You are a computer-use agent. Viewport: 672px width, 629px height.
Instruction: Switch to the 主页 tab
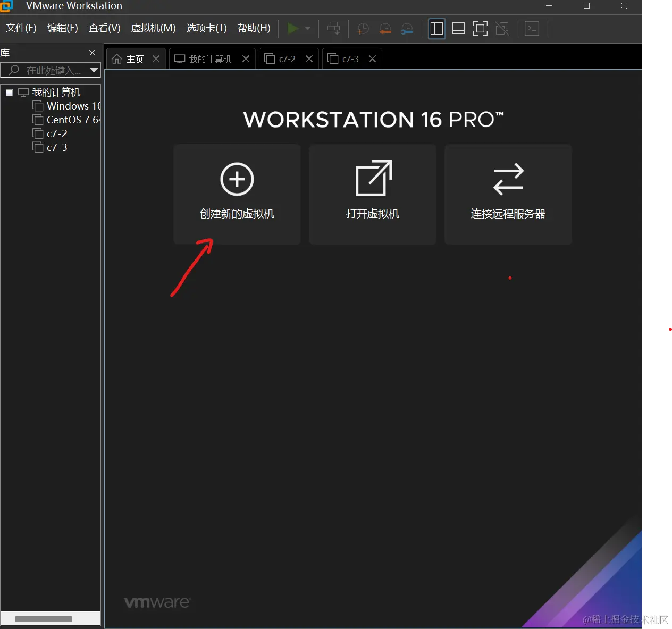pyautogui.click(x=136, y=58)
